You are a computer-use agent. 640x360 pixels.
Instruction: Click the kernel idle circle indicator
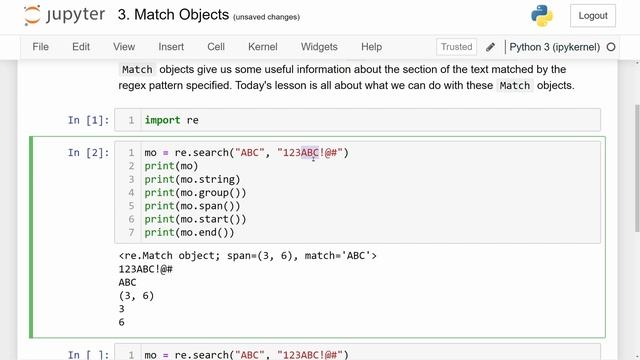[611, 47]
